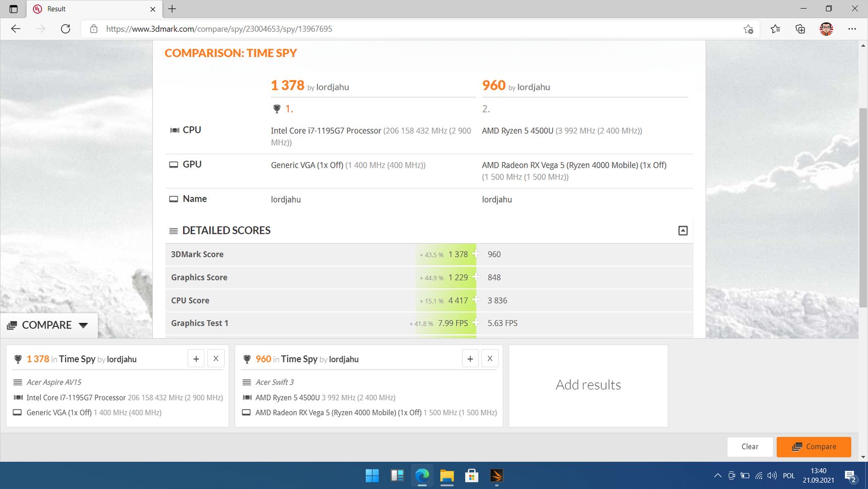The image size is (868, 489).
Task: Expand the COMPARE panel dropdown arrow
Action: [83, 325]
